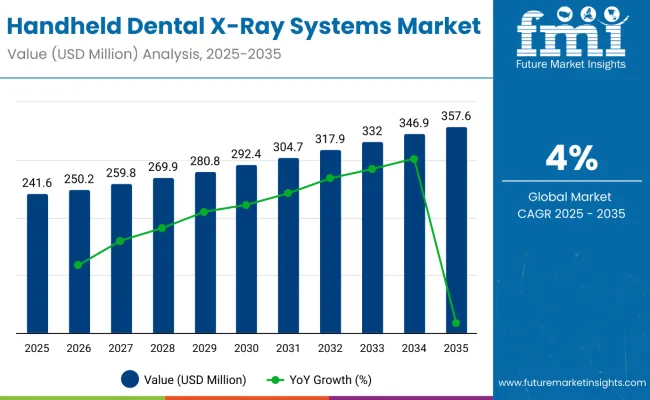650x400 pixels.
Task: Click the FMI Future Market Insights logo
Action: 572,39
